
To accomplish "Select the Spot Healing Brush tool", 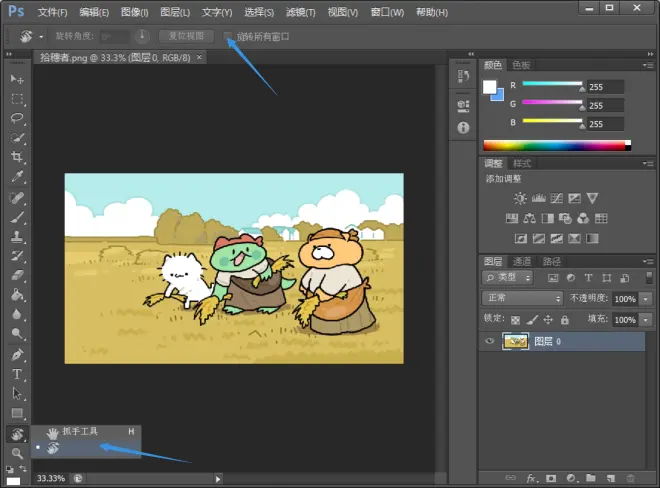I will click(17, 198).
